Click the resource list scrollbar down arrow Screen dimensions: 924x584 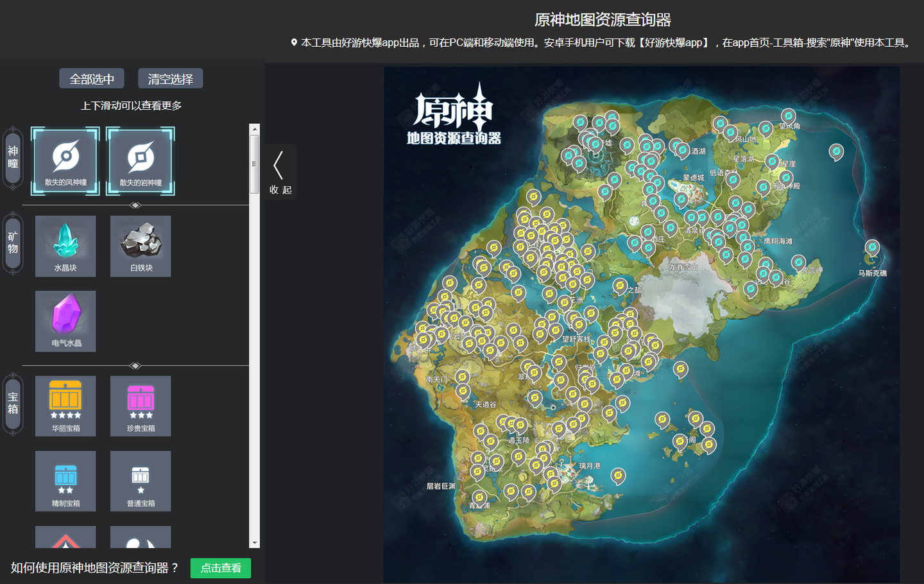coord(255,543)
